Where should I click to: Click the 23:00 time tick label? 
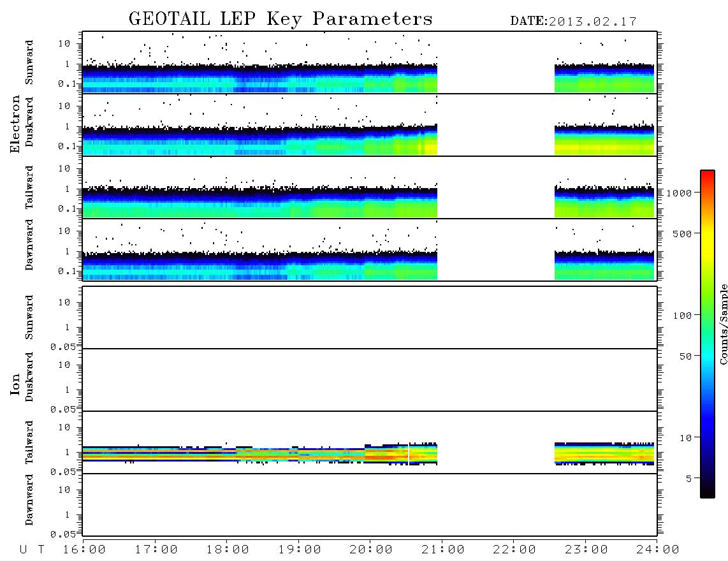[x=586, y=550]
